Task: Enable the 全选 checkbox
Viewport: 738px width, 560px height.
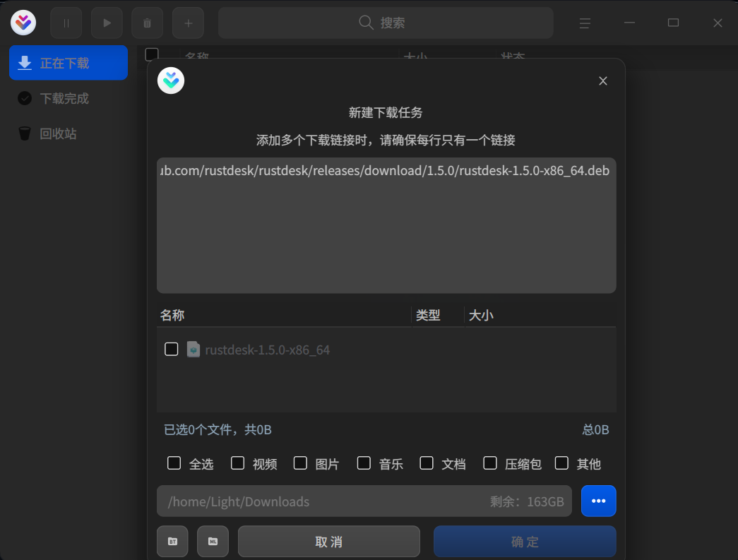Action: [174, 463]
